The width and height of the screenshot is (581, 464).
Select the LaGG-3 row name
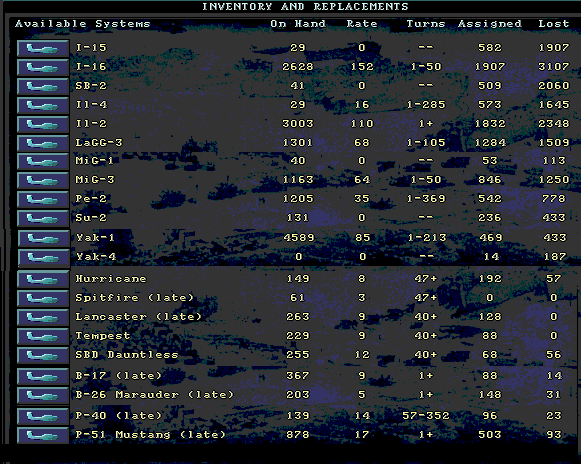(99, 143)
